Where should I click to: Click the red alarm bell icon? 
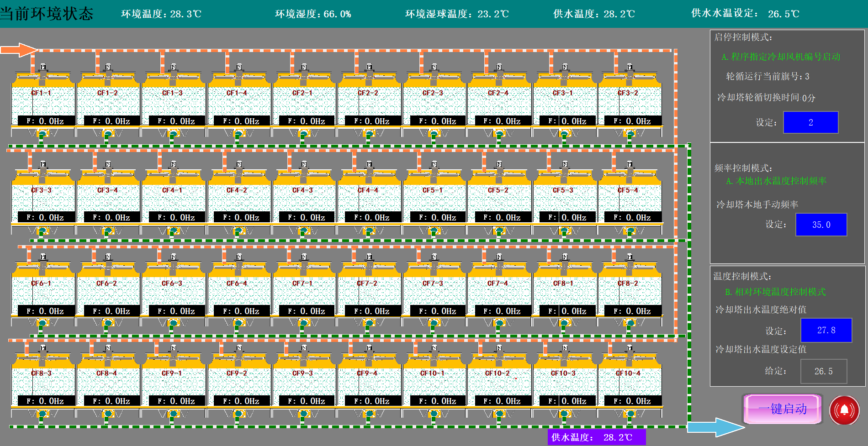pyautogui.click(x=844, y=410)
